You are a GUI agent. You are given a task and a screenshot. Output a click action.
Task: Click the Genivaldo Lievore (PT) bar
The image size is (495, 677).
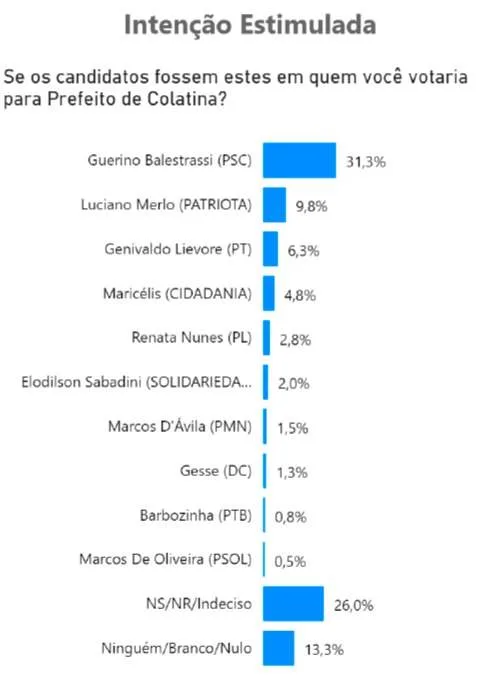(x=270, y=249)
